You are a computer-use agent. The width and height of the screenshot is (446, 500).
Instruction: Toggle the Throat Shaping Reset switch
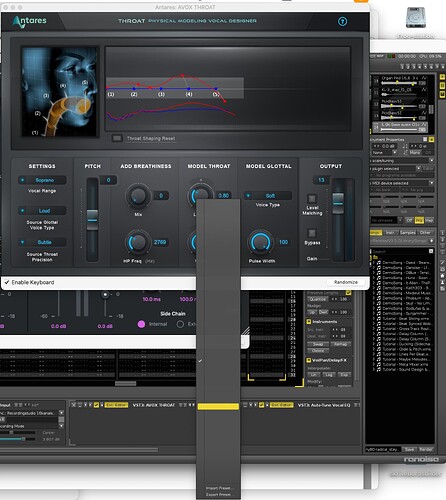point(117,138)
